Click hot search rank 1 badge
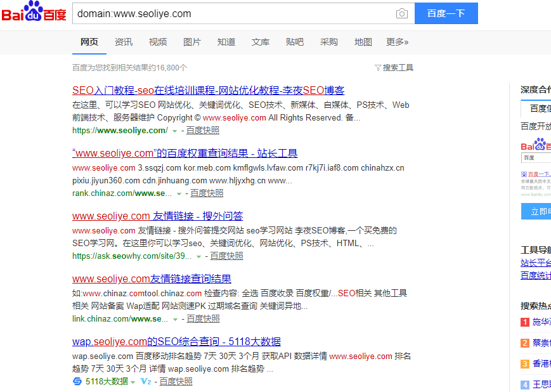This screenshot has height=392, width=551. pyautogui.click(x=525, y=322)
